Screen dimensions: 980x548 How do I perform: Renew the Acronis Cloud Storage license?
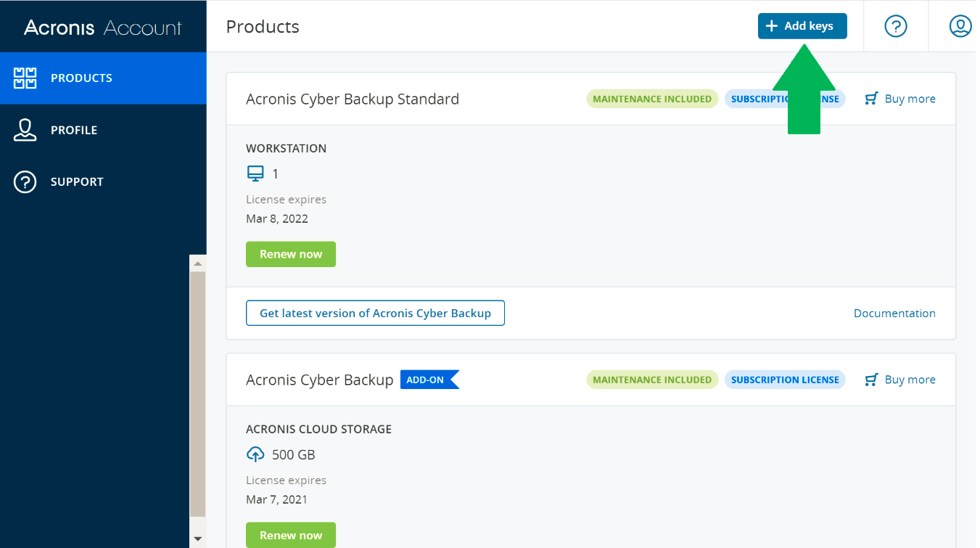(291, 535)
